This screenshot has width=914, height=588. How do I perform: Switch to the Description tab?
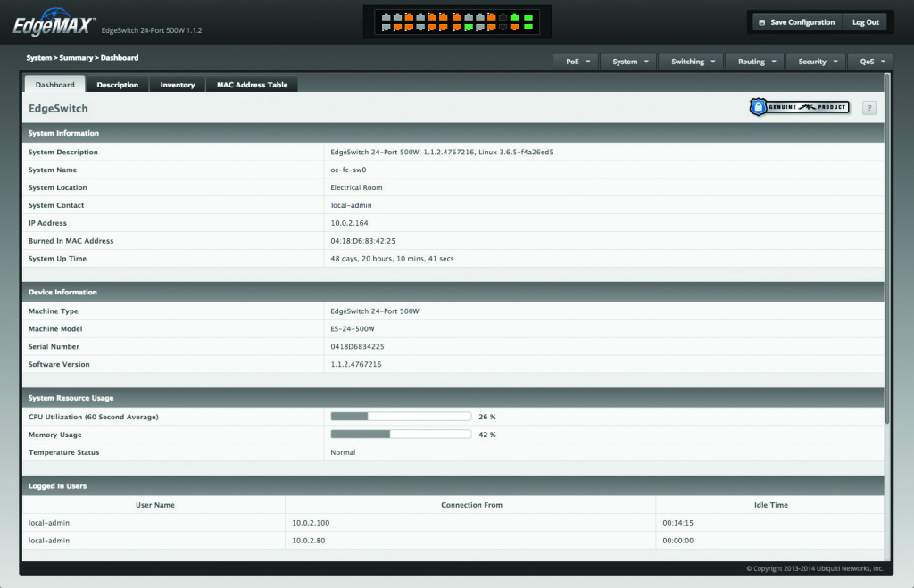(117, 85)
